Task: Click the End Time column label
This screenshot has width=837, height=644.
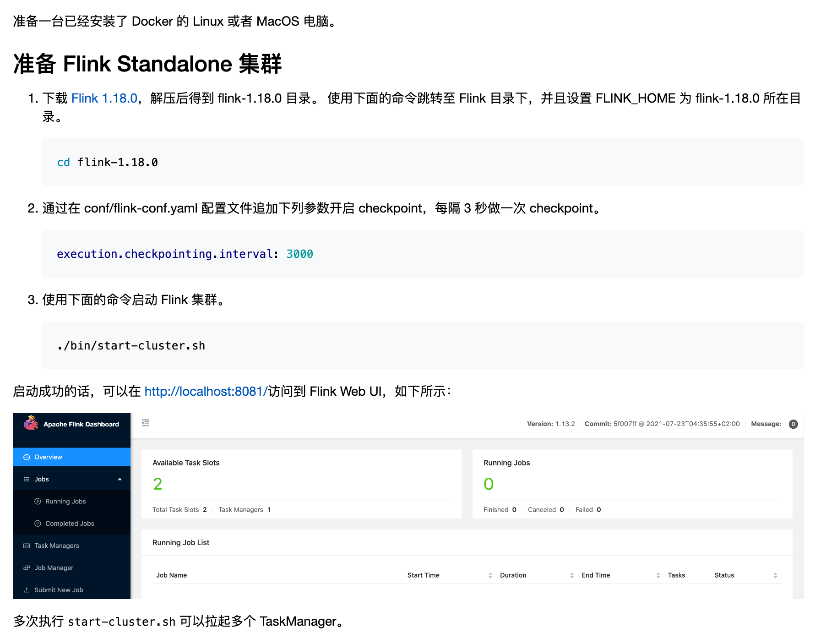Action: tap(596, 575)
